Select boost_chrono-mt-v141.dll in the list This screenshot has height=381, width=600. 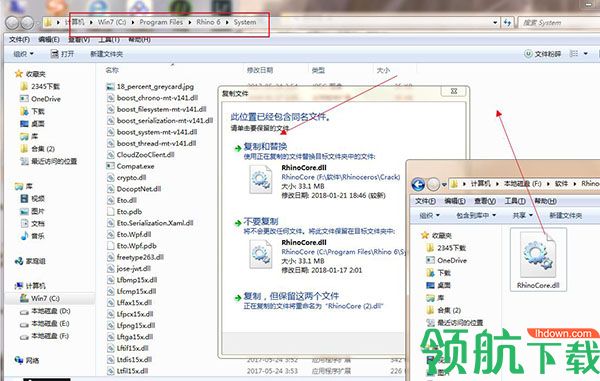[152, 98]
